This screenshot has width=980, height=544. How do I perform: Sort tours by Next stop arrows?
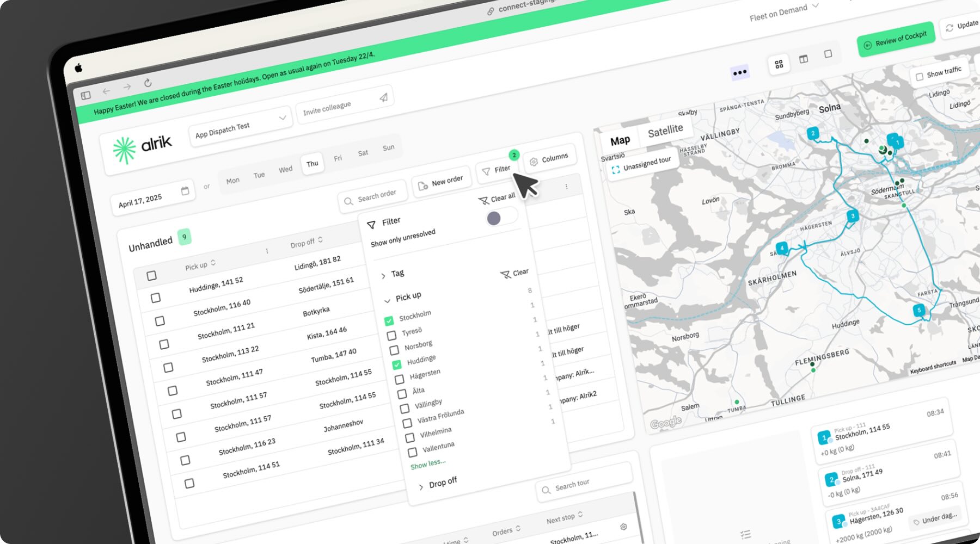tap(580, 514)
